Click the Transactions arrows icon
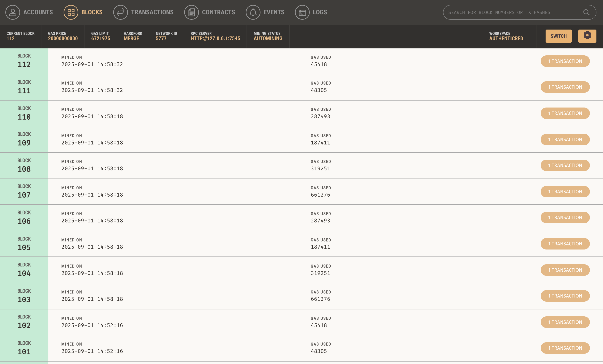The height and width of the screenshot is (364, 603). point(120,12)
